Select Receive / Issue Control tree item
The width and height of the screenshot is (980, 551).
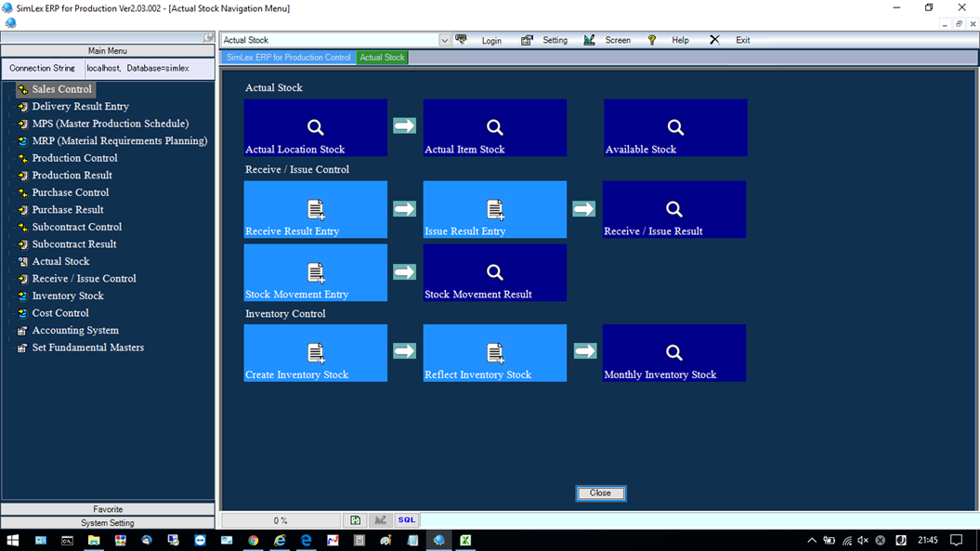85,279
